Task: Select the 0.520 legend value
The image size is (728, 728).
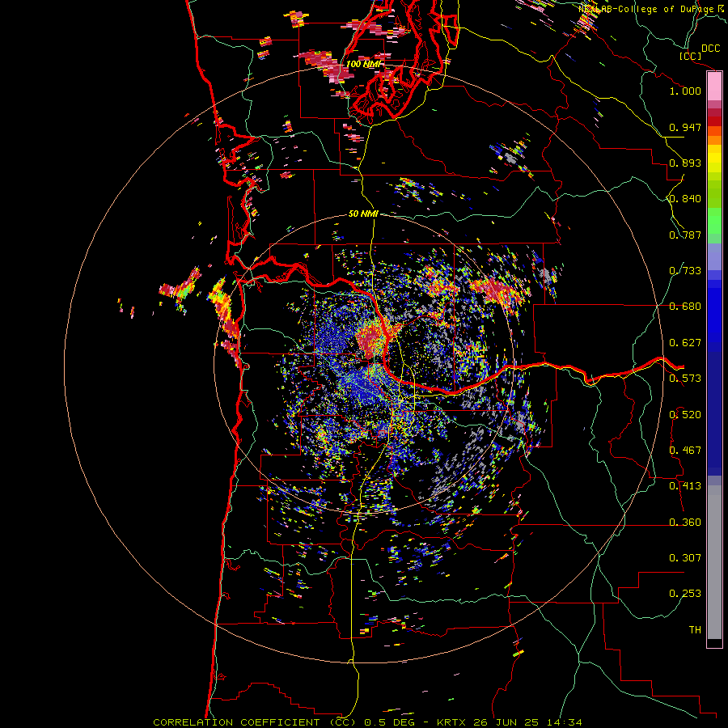Action: coord(685,415)
